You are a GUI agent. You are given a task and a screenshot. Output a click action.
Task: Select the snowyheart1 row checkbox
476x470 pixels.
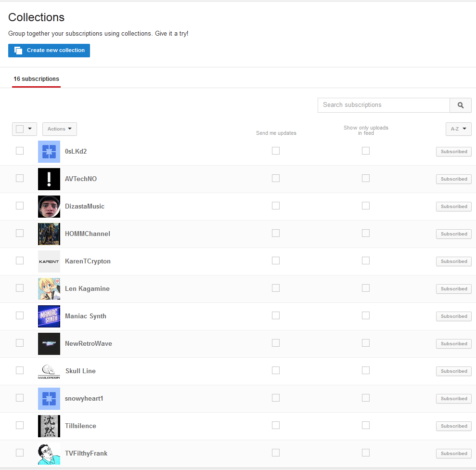pos(20,398)
